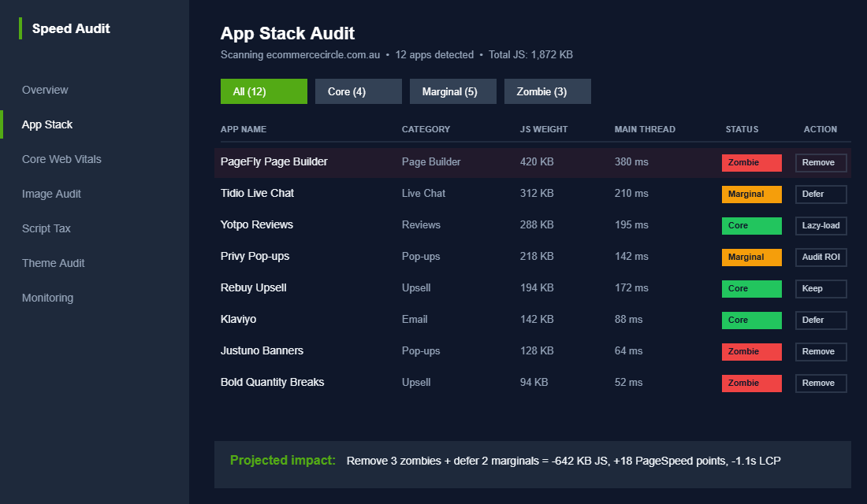Remove Justuno Banners app
The height and width of the screenshot is (504, 867).
point(821,351)
